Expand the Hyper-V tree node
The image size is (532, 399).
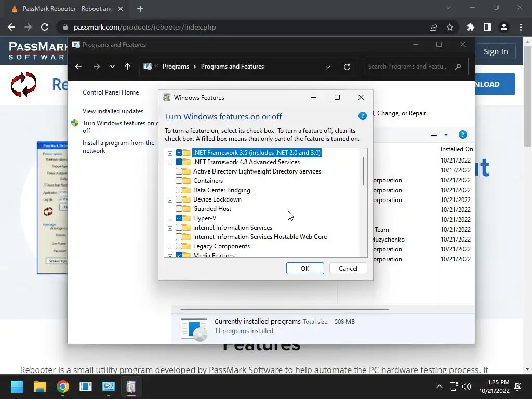point(170,219)
